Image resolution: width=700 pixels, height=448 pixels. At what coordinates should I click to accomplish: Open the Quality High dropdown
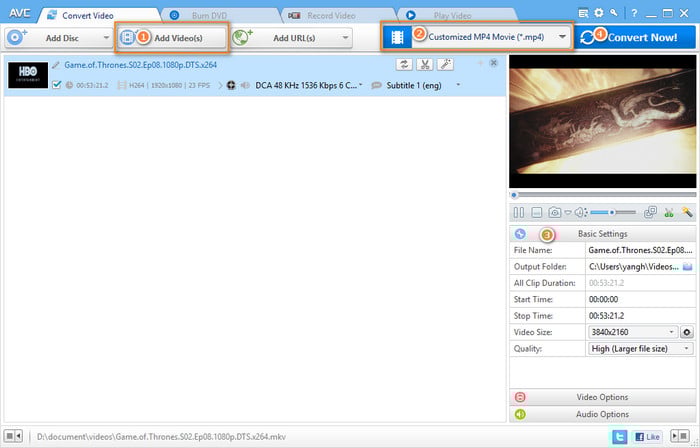641,348
